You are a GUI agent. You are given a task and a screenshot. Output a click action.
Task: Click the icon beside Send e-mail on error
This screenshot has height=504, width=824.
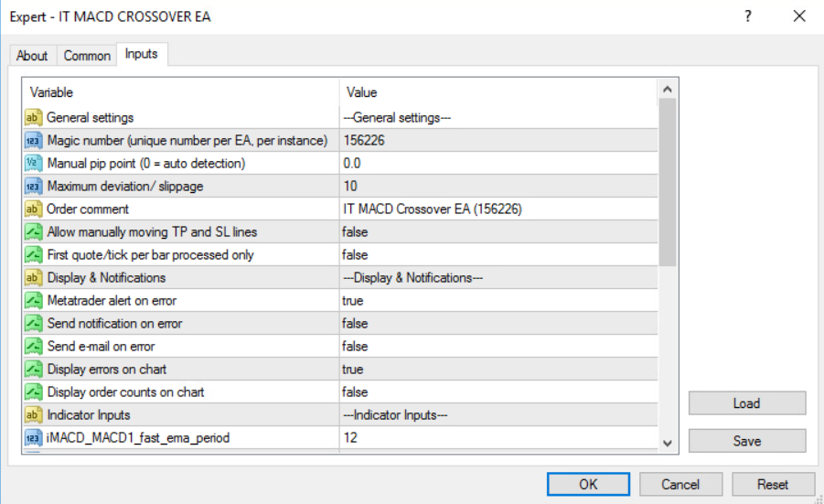33,347
